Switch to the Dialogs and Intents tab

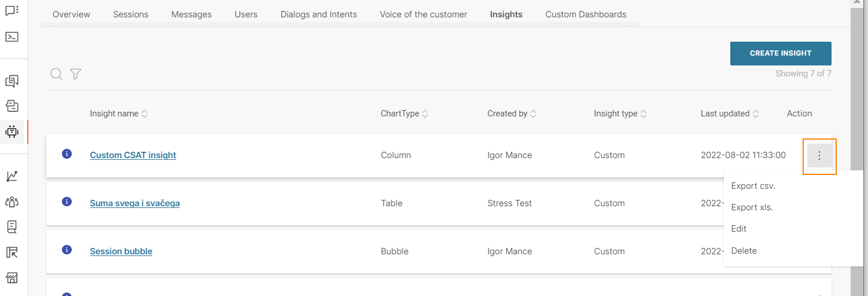click(x=319, y=14)
